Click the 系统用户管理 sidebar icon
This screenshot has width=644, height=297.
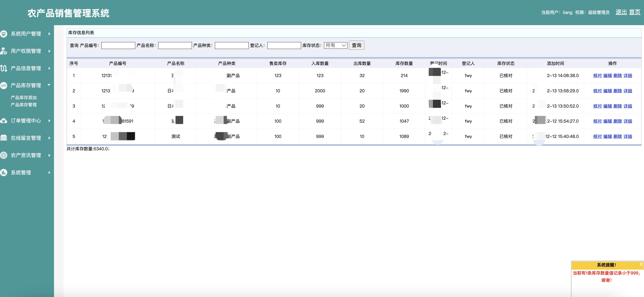[x=4, y=34]
